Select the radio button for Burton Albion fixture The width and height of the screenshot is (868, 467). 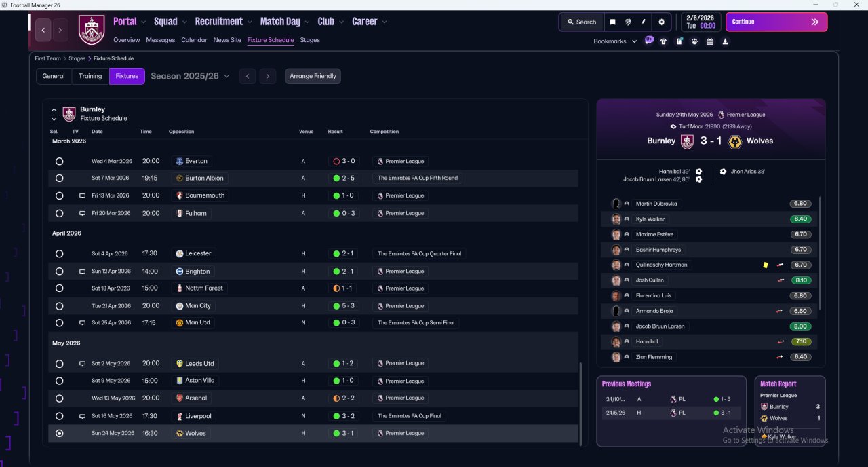(x=60, y=178)
